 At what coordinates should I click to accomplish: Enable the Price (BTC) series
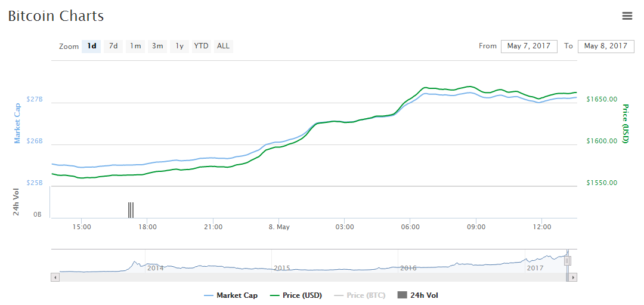pos(360,295)
